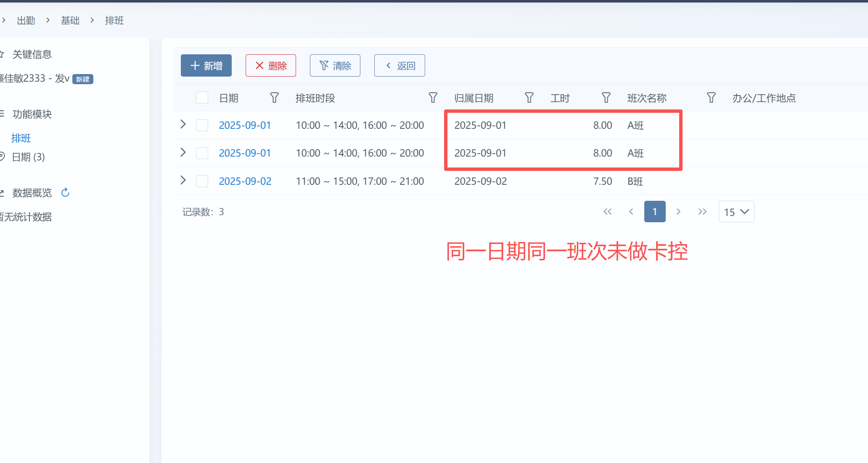Select 排班 in the 功能模块 sidebar
The image size is (868, 463).
[x=21, y=138]
